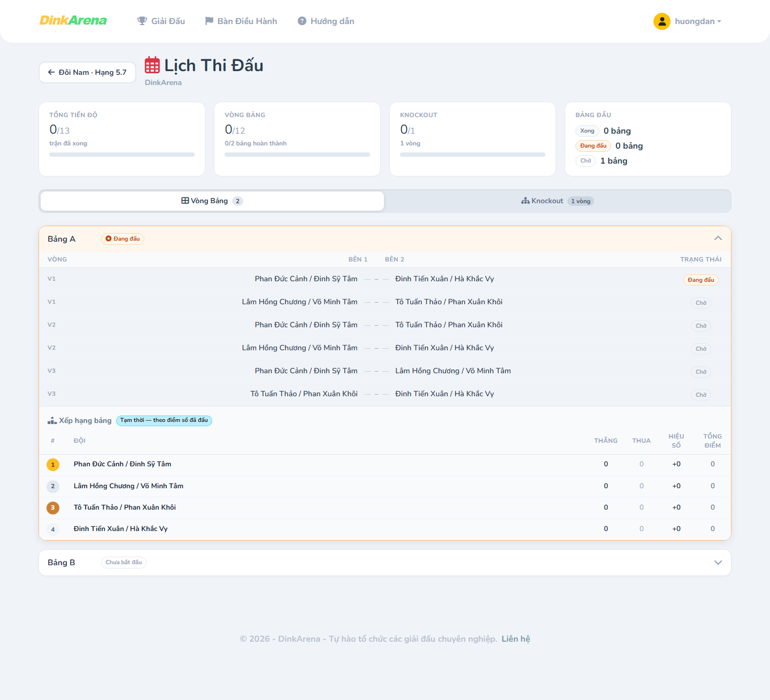770x700 pixels.
Task: Click the gold rank 1 badge
Action: [x=53, y=465]
